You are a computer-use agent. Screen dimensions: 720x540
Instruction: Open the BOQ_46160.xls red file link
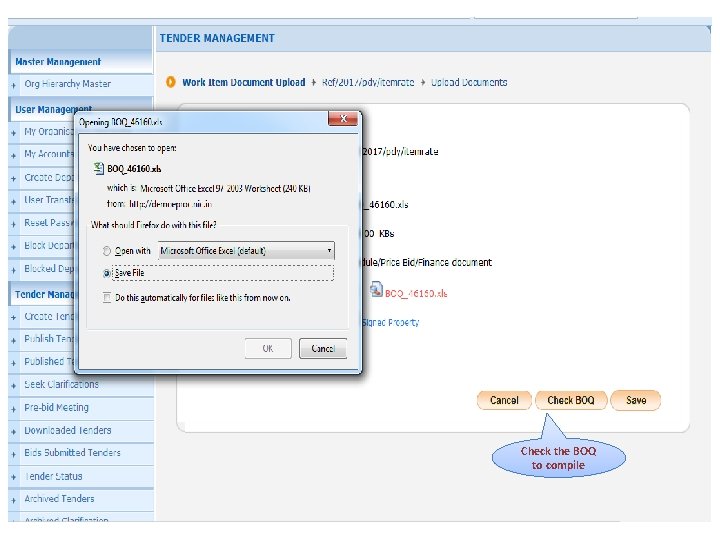[x=416, y=293]
